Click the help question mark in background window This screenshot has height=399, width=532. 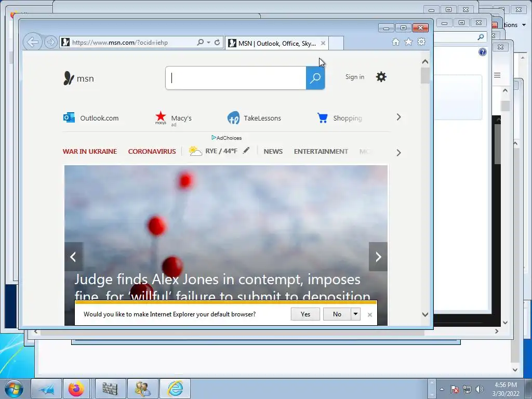483,52
